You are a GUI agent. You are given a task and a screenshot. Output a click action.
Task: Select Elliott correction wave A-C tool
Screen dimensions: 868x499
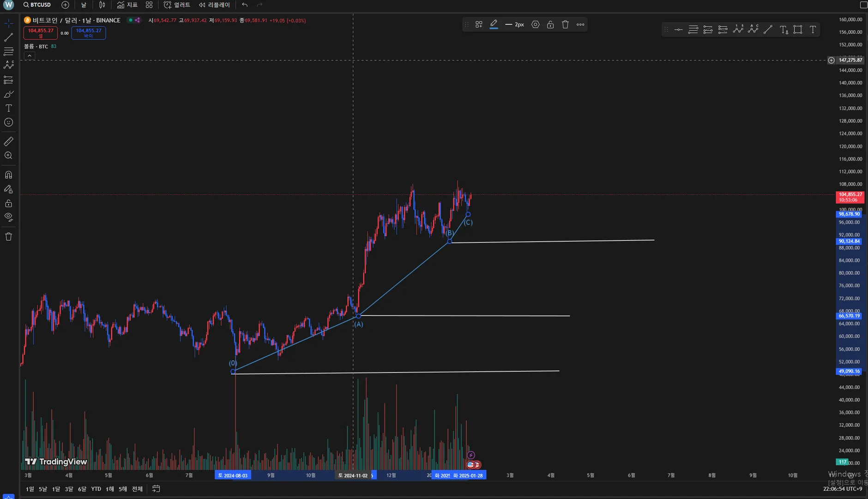tap(753, 30)
